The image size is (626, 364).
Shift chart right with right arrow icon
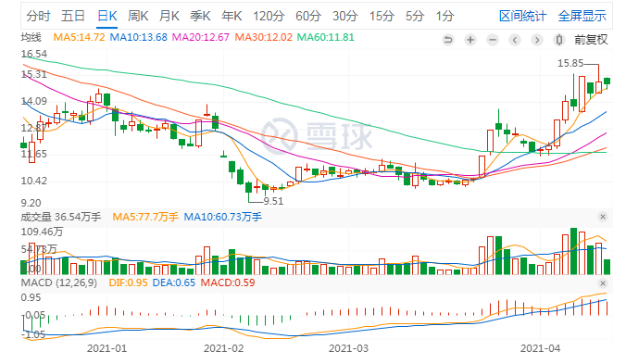537,40
